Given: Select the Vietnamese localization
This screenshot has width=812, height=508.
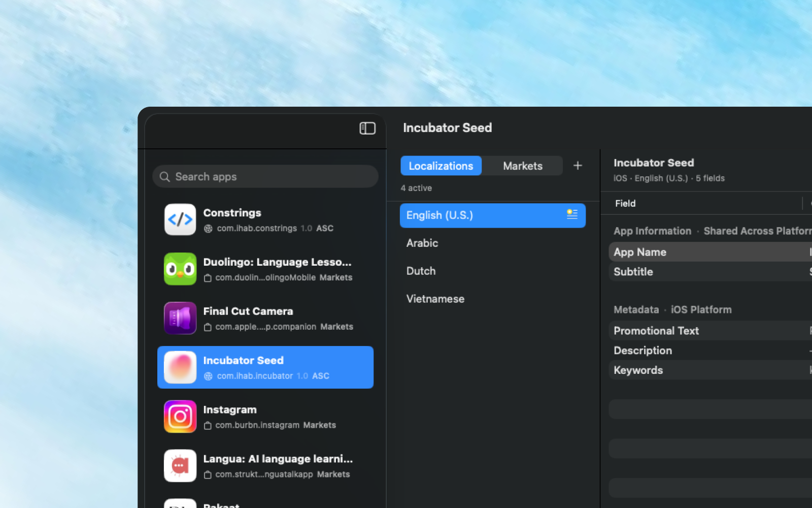Looking at the screenshot, I should [x=493, y=299].
